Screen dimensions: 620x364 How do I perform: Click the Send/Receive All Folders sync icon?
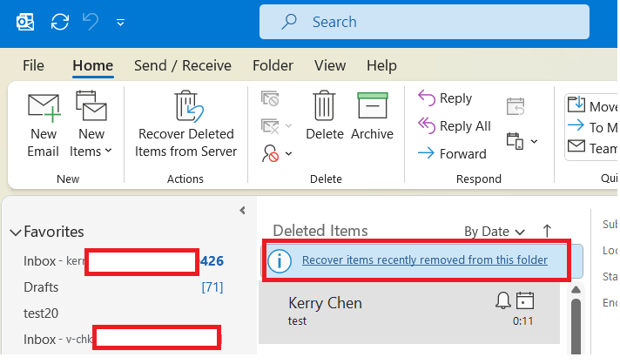click(x=60, y=22)
